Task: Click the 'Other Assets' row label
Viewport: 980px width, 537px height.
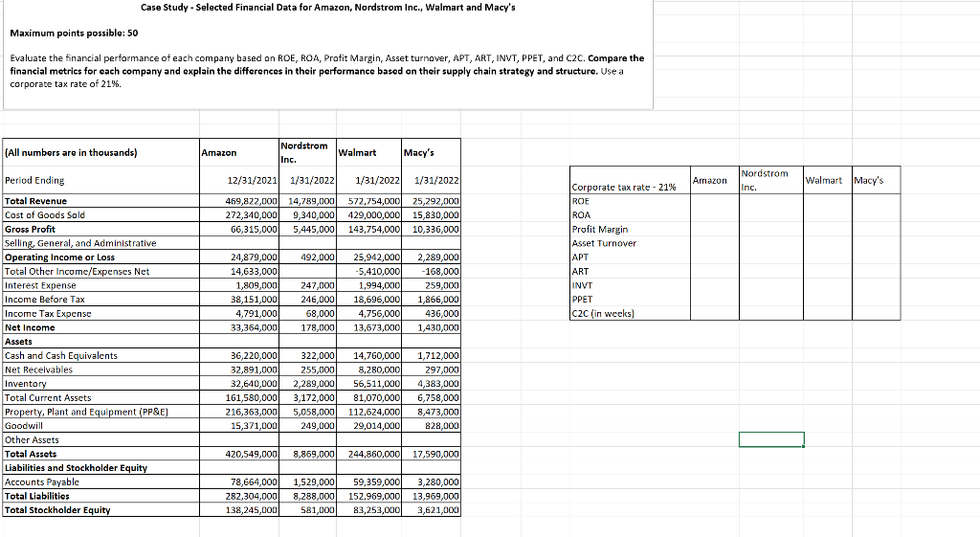Action: [32, 440]
